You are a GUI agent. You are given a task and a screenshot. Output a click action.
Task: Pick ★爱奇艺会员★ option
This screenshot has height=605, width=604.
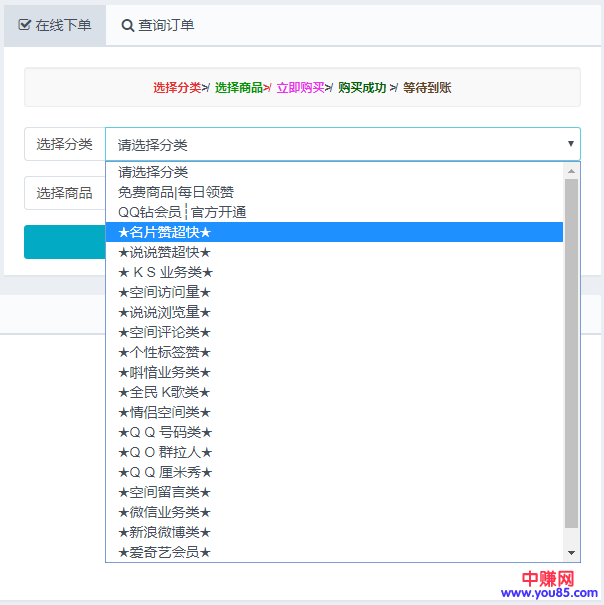pyautogui.click(x=164, y=552)
